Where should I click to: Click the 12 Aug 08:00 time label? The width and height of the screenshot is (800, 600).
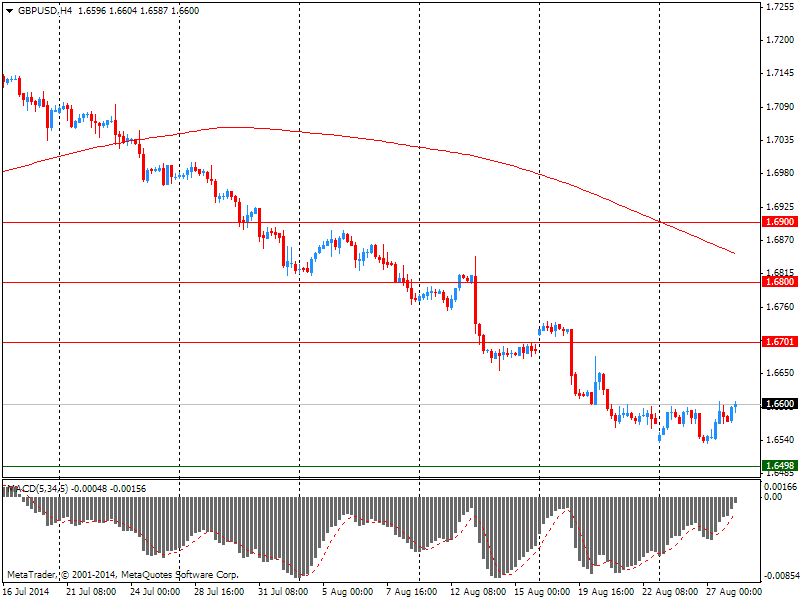pos(476,592)
